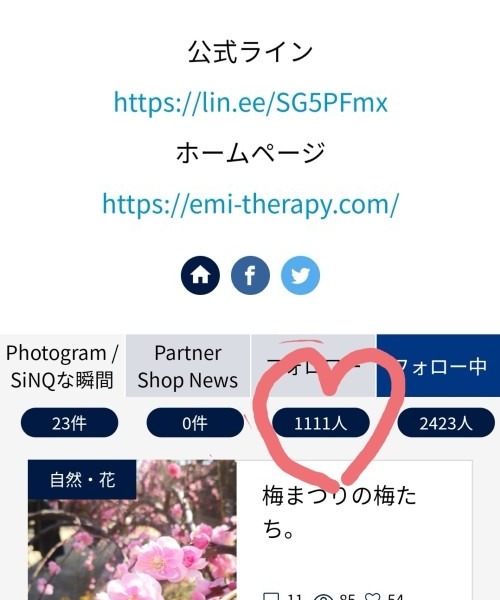Tap the 23件 count badge
This screenshot has width=500, height=600.
[69, 423]
